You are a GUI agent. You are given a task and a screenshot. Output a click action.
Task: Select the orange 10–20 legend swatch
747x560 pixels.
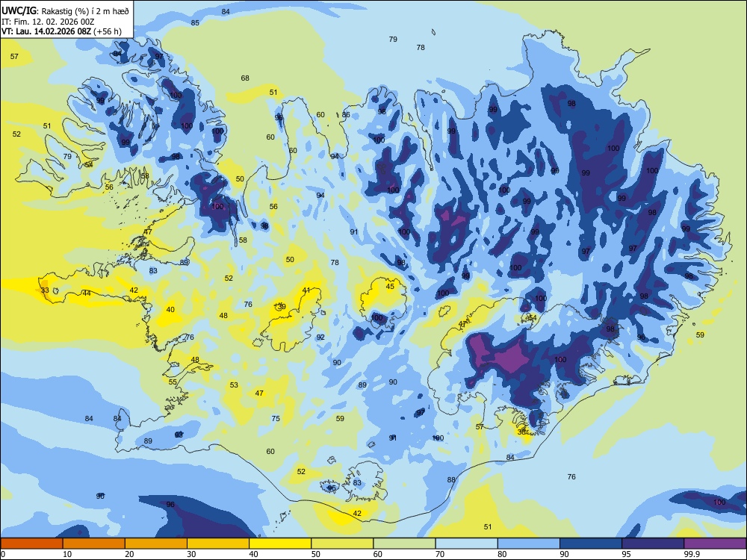coord(94,544)
